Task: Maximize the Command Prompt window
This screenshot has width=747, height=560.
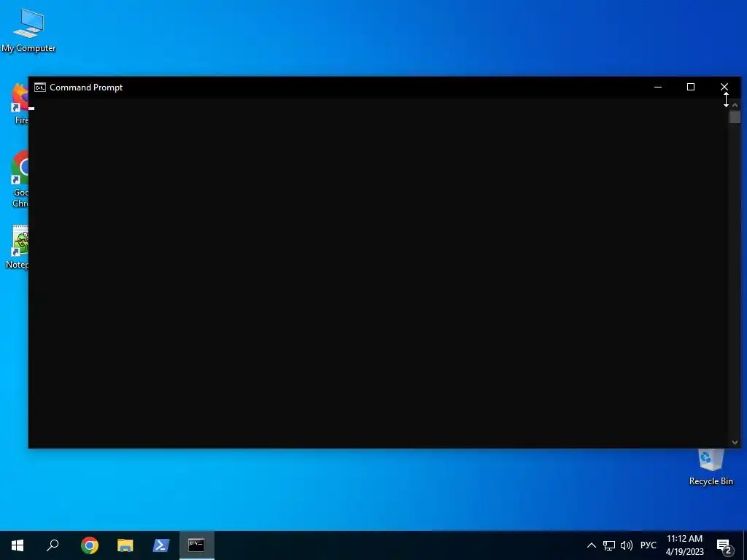Action: (x=691, y=87)
